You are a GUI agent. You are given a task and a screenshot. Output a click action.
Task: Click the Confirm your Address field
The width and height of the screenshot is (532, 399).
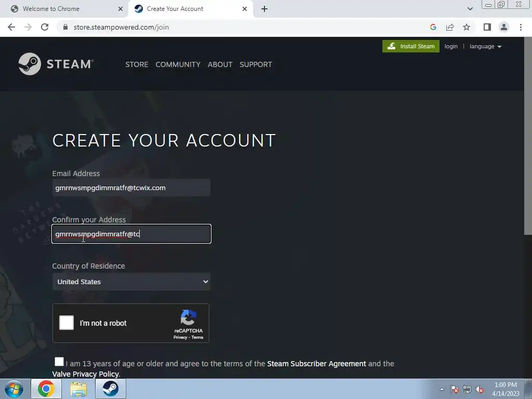[131, 234]
